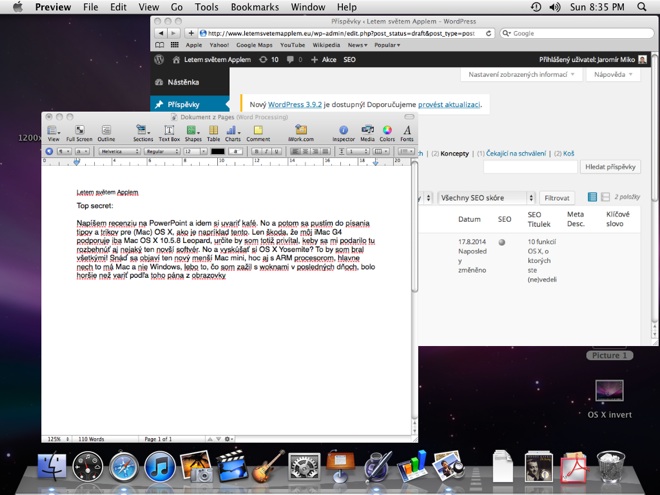Open Čekající na schválení filter link
Image resolution: width=660 pixels, height=495 pixels.
[x=516, y=153]
